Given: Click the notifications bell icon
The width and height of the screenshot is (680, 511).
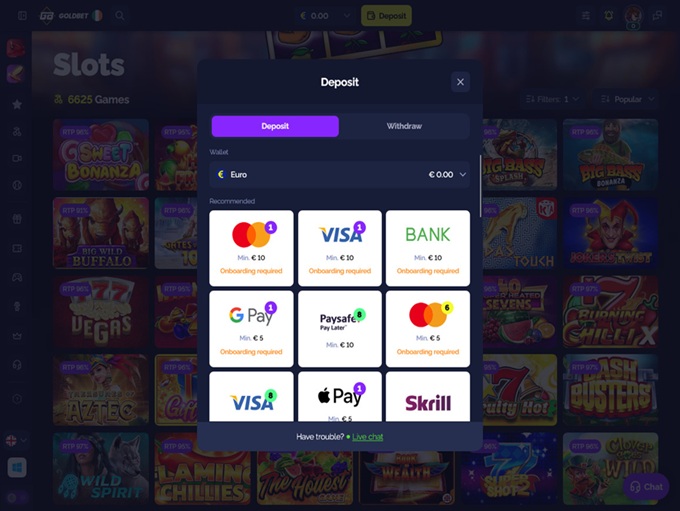Looking at the screenshot, I should 608,16.
